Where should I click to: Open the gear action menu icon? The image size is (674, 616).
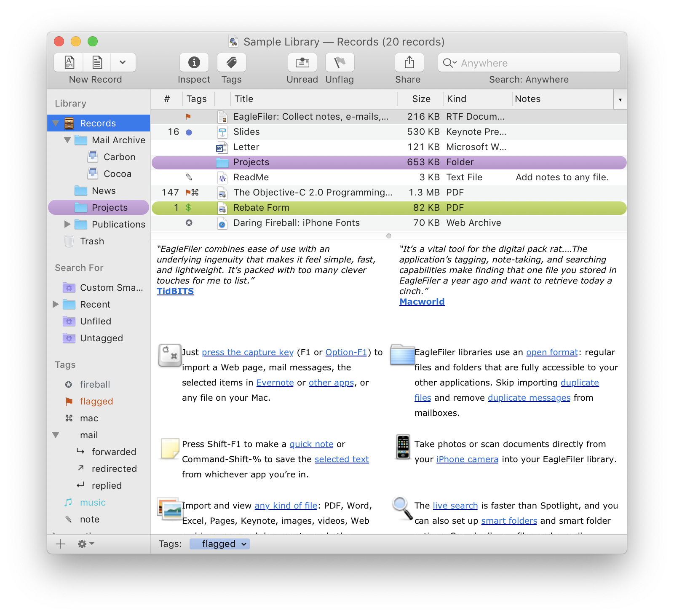pyautogui.click(x=83, y=544)
